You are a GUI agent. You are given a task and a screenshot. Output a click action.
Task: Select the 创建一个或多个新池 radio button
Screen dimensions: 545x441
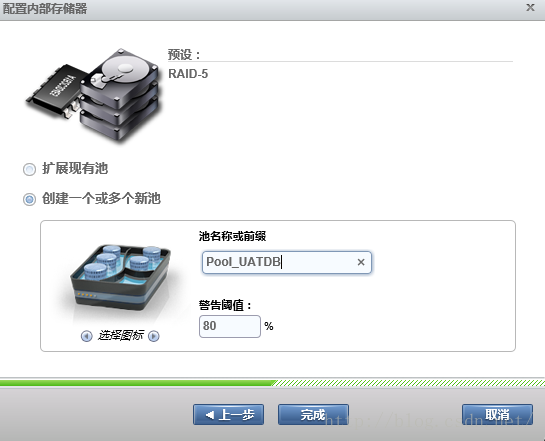click(x=29, y=199)
